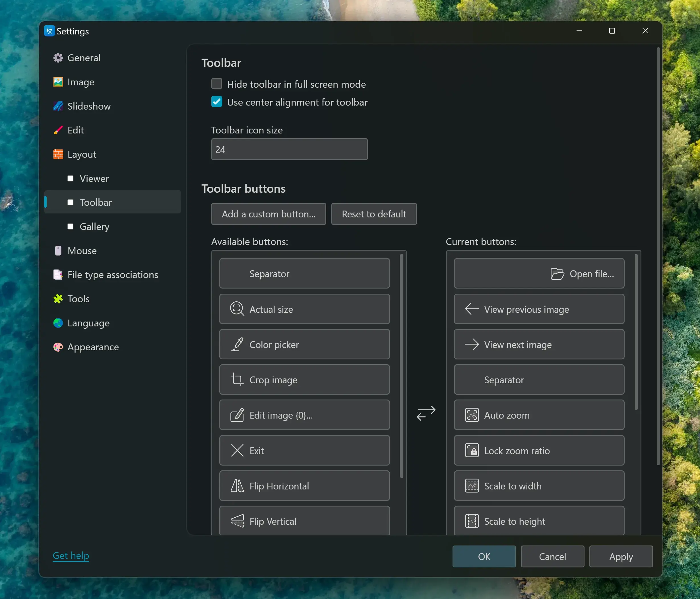Image resolution: width=700 pixels, height=599 pixels.
Task: Switch to the Appearance settings tab
Action: coord(93,347)
